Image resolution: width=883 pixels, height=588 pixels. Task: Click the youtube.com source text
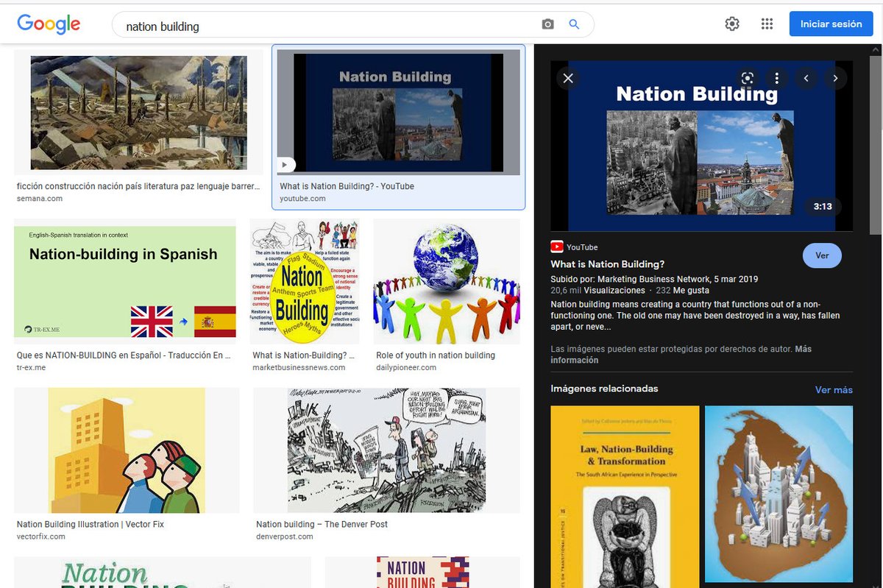(x=302, y=199)
